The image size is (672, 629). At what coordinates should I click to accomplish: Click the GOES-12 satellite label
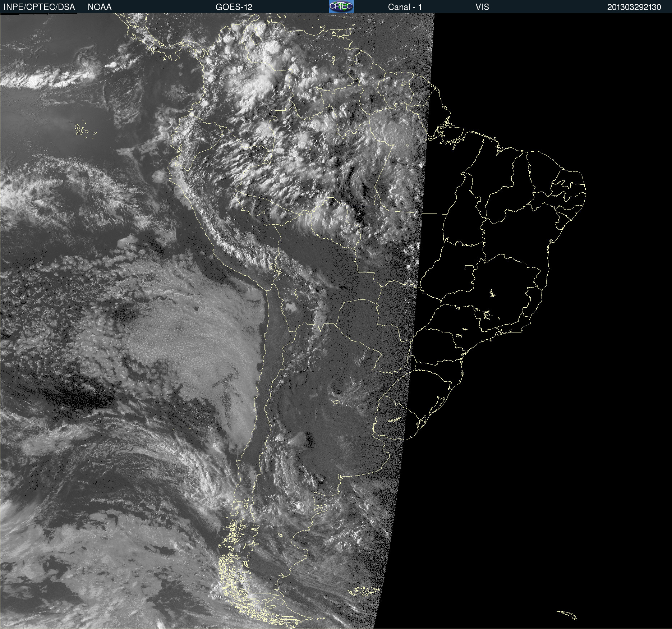pyautogui.click(x=234, y=7)
